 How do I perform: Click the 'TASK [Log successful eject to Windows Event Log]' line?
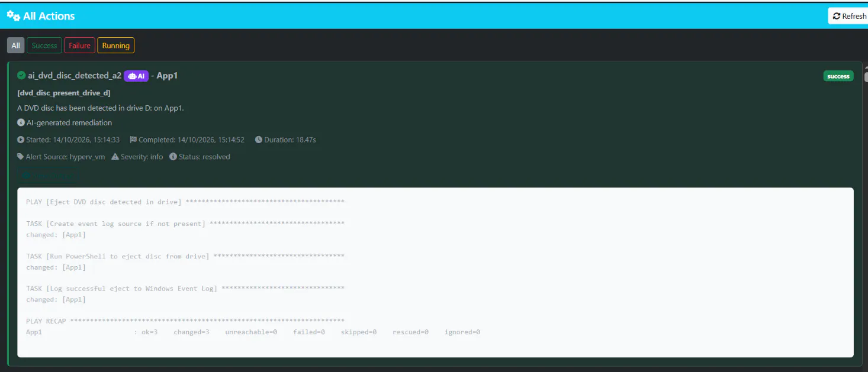(185, 289)
